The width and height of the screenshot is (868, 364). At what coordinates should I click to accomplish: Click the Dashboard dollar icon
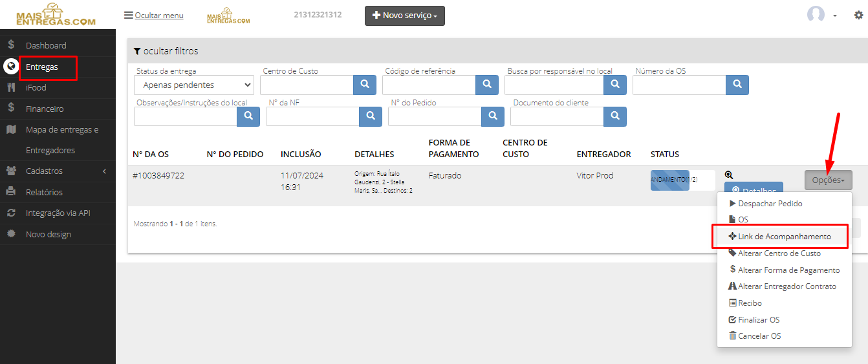coord(11,45)
